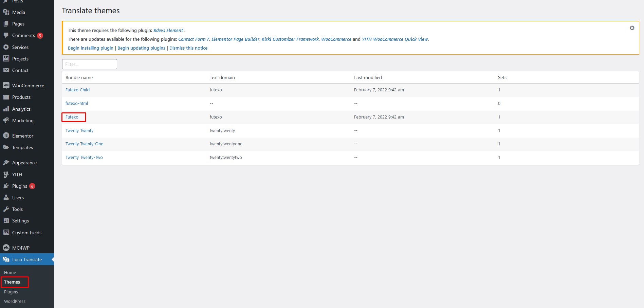The height and width of the screenshot is (308, 644).
Task: Go to Loco Translate Home submenu
Action: (10, 272)
